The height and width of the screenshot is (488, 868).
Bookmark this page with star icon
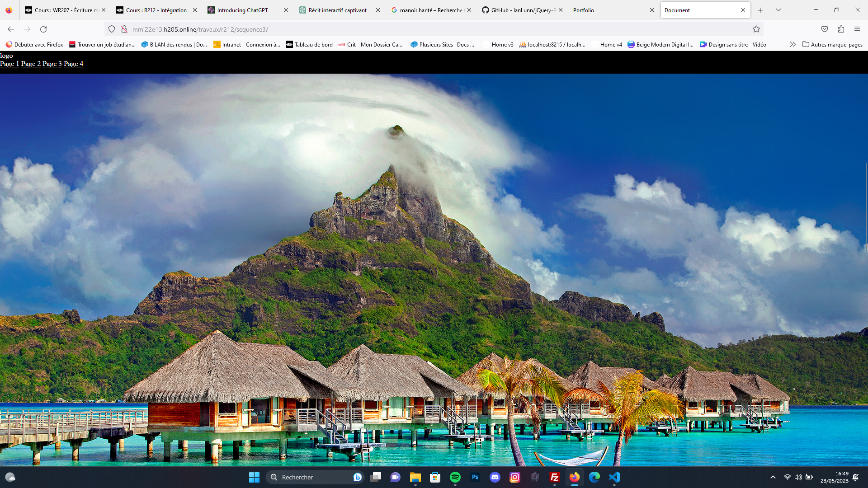[756, 29]
